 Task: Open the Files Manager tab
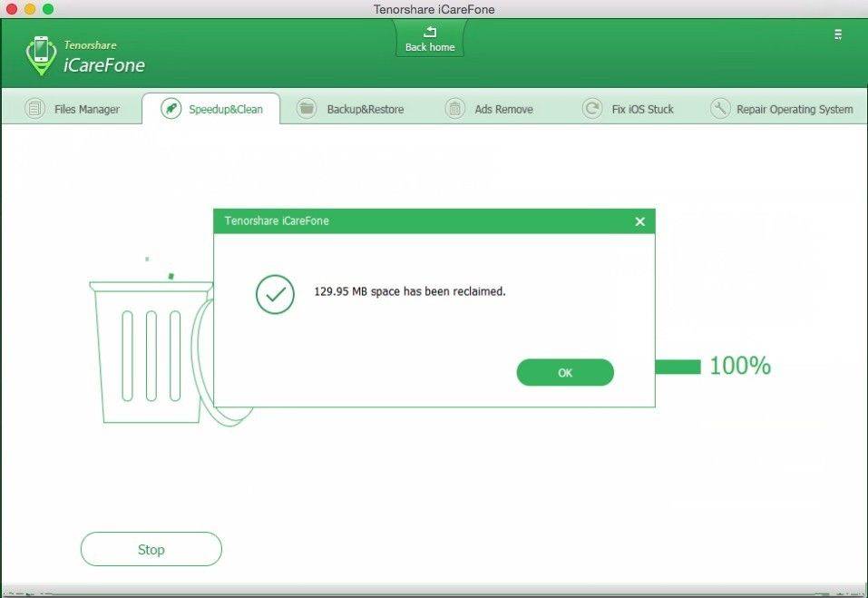click(x=73, y=109)
